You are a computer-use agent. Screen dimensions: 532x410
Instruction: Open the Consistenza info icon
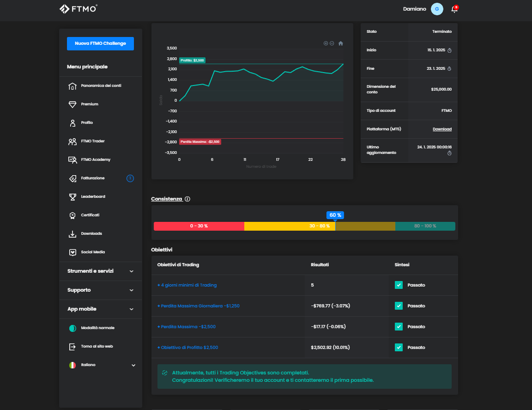[x=187, y=199]
